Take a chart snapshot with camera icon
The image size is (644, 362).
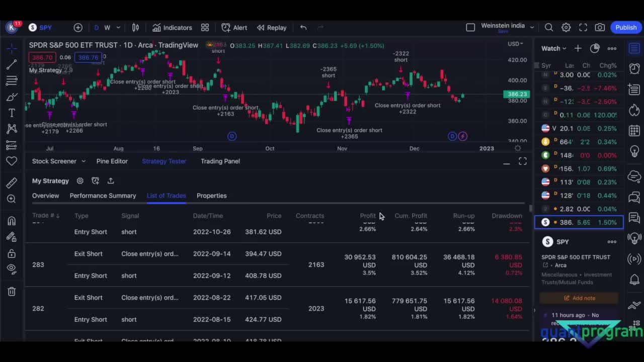(600, 28)
